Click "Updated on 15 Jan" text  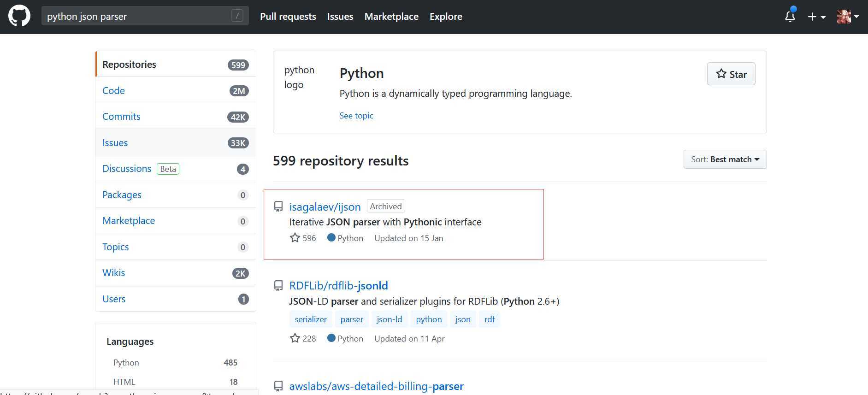point(409,238)
